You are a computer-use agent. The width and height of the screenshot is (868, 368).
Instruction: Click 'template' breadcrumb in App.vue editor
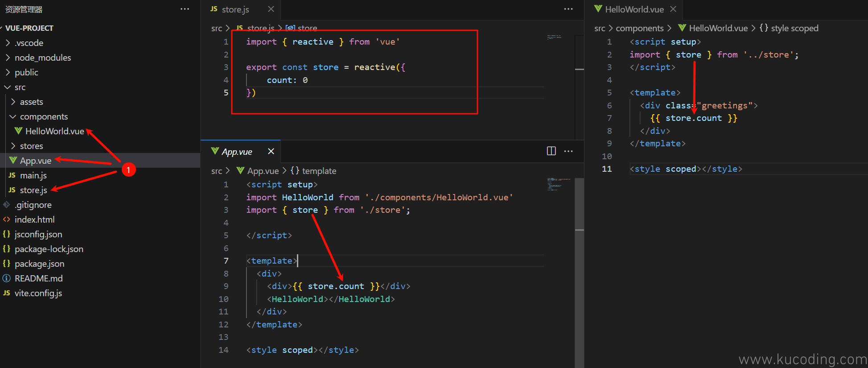319,171
